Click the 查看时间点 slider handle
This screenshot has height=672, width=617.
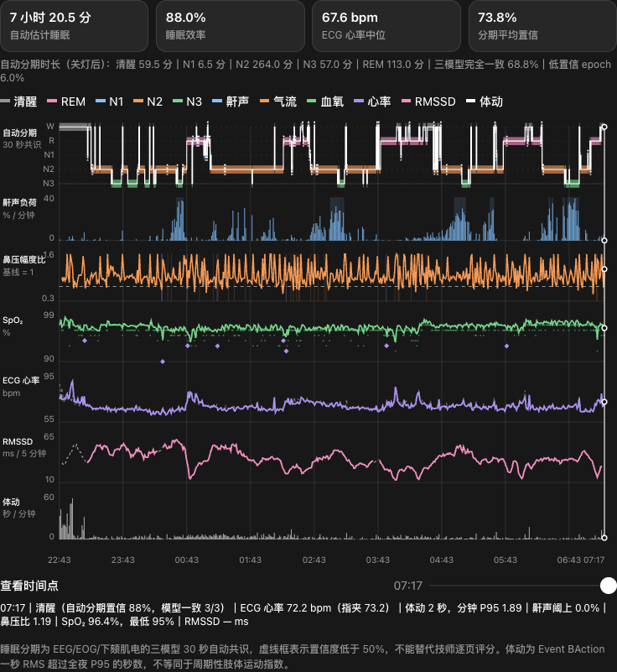coord(608,586)
